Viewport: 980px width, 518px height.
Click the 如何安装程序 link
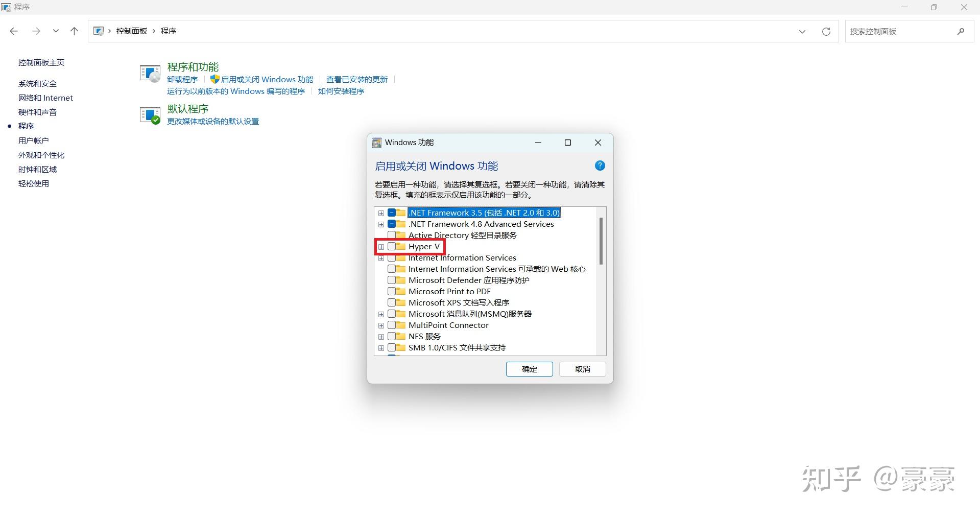click(x=341, y=91)
